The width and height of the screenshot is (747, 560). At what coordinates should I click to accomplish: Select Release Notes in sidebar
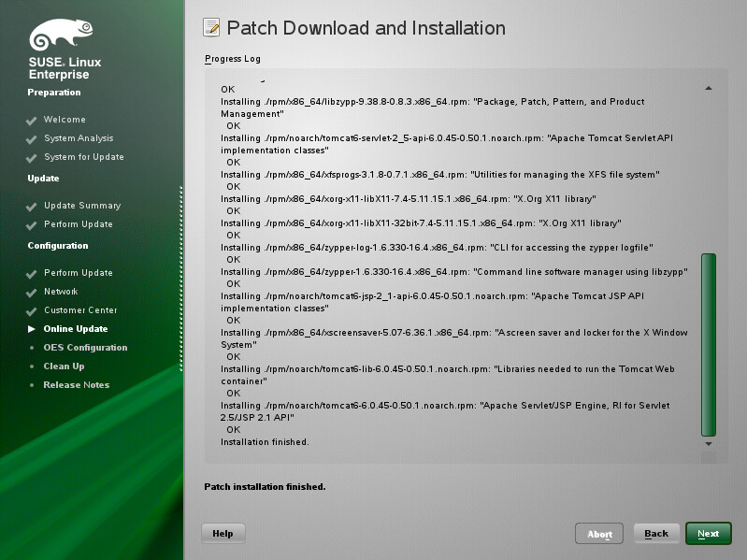point(76,385)
